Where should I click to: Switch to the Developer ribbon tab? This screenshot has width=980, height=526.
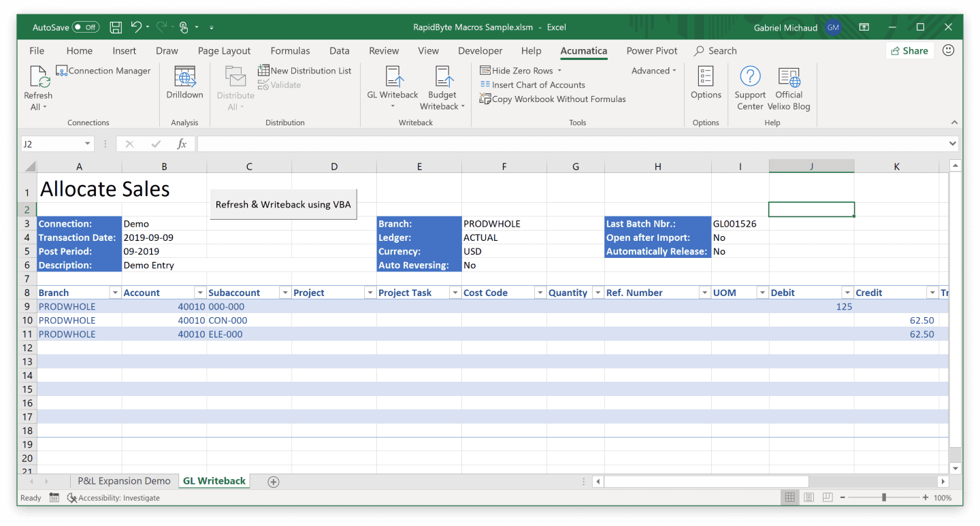pos(480,50)
